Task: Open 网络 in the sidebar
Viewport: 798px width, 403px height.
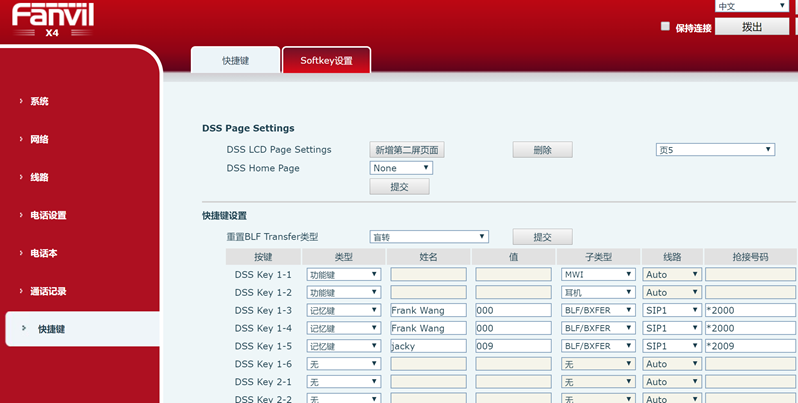Action: [39, 139]
